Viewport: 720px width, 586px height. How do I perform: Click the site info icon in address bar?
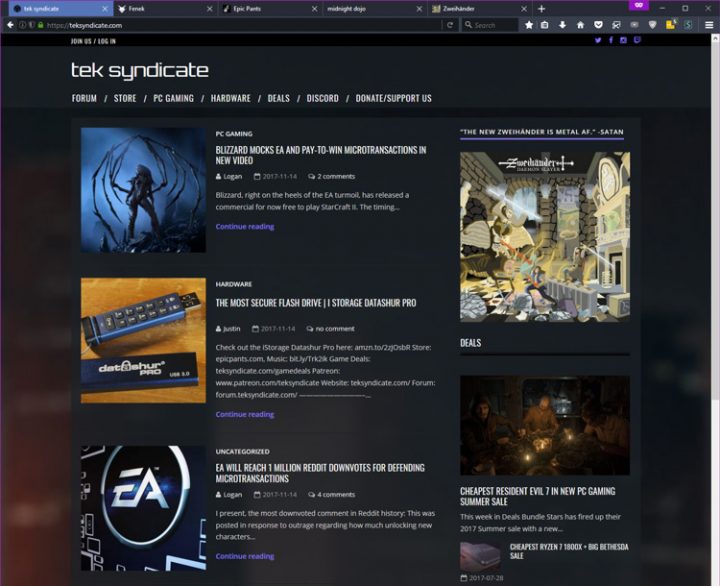click(22, 25)
